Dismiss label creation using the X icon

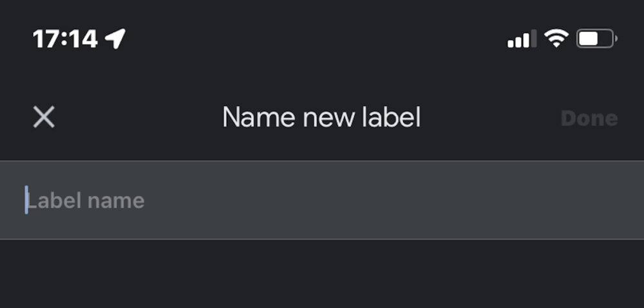click(44, 118)
